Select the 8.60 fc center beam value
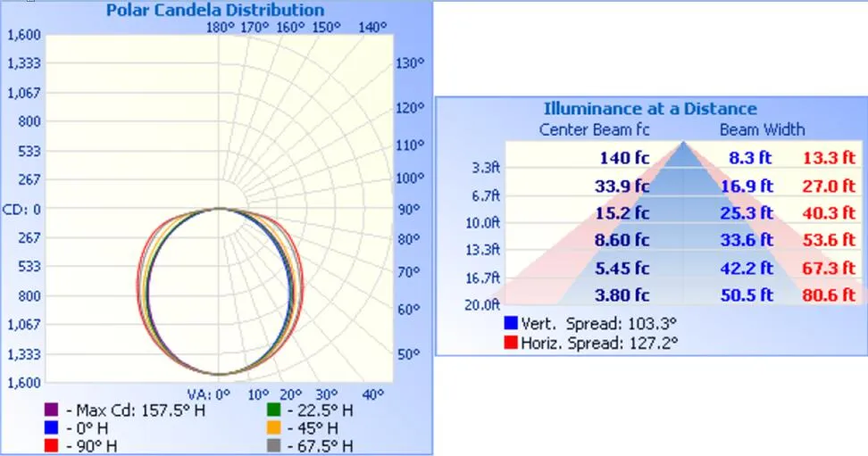Screen dimensions: 868x456 [622, 240]
